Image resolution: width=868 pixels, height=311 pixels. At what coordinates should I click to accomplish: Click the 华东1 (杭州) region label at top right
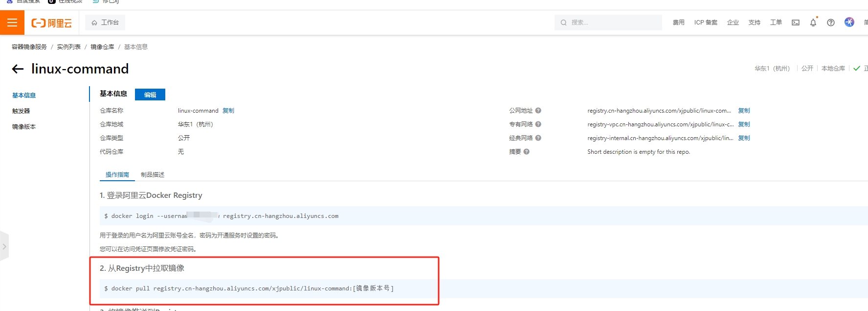(x=772, y=69)
